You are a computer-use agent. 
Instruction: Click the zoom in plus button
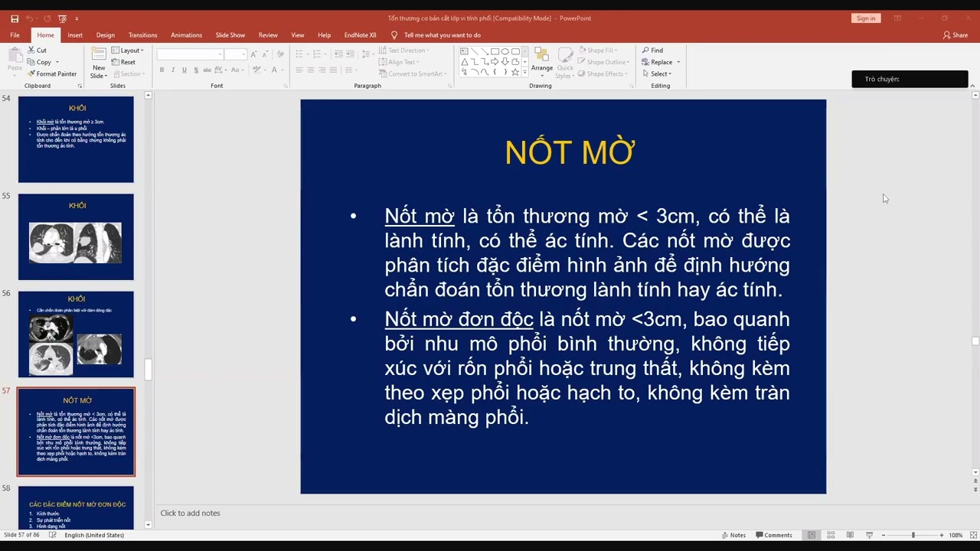pos(941,535)
